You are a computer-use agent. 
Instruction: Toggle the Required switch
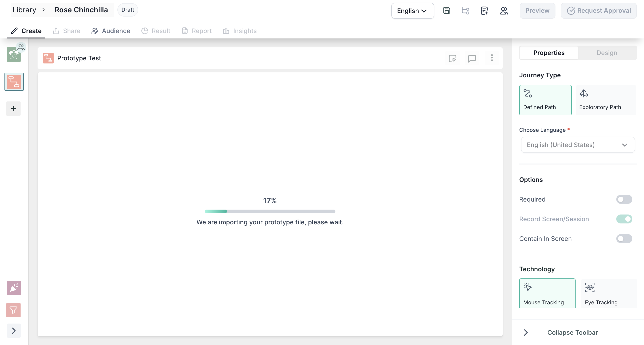click(624, 199)
